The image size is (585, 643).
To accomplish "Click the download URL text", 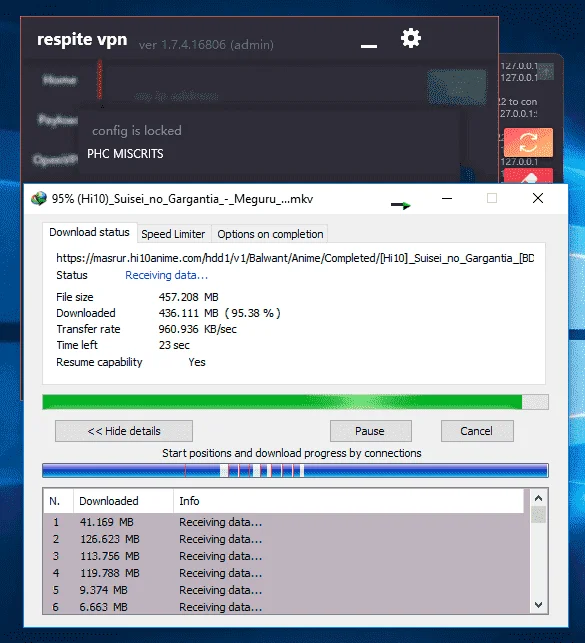I will pos(295,258).
